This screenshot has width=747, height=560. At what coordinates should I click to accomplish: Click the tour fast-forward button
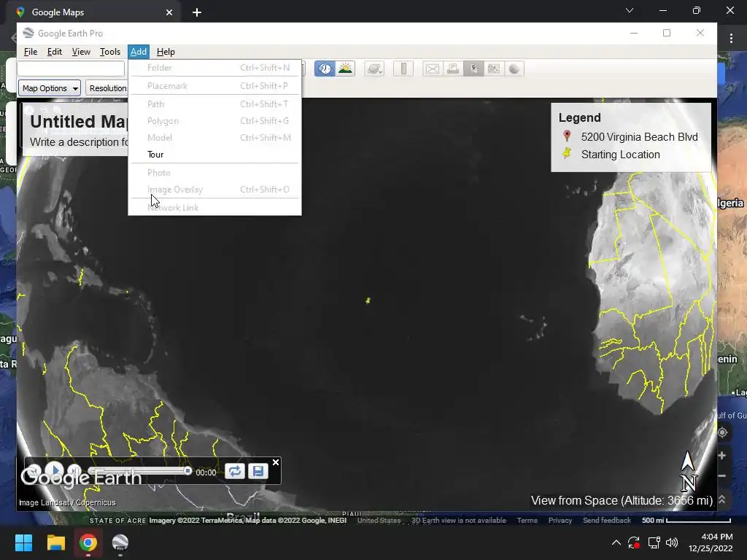click(x=74, y=472)
